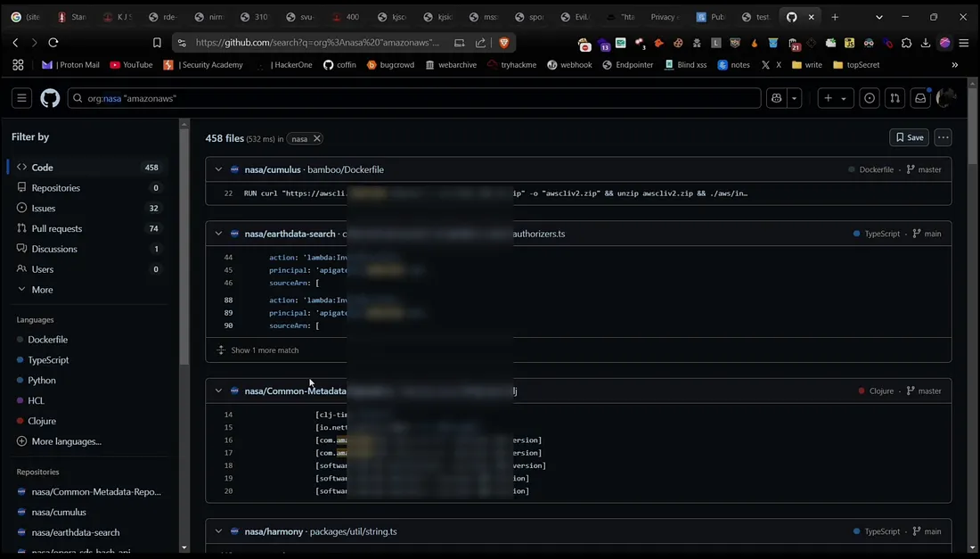Image resolution: width=980 pixels, height=559 pixels.
Task: Show 1 more match in earthdata-search
Action: pos(265,350)
